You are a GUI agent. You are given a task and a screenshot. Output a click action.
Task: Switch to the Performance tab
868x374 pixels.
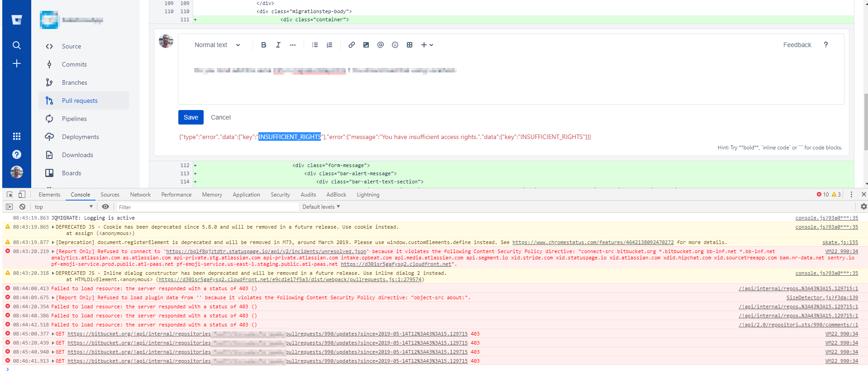pyautogui.click(x=176, y=195)
